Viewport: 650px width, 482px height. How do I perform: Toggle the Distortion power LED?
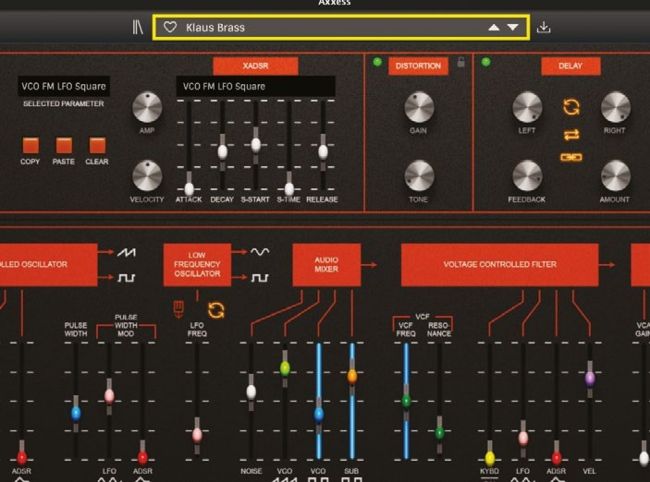[x=377, y=63]
